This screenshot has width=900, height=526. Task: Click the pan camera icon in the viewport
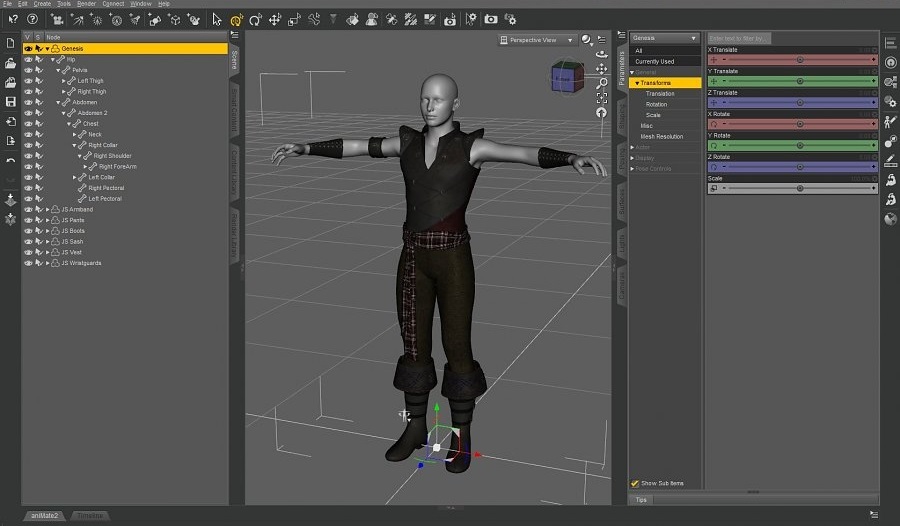pos(602,69)
